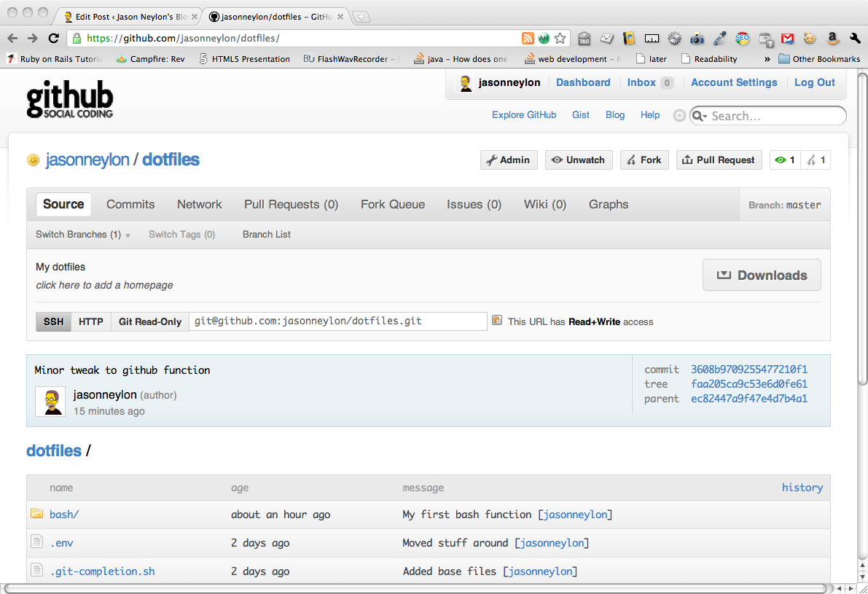Open the Switch Branches dropdown

pos(82,234)
